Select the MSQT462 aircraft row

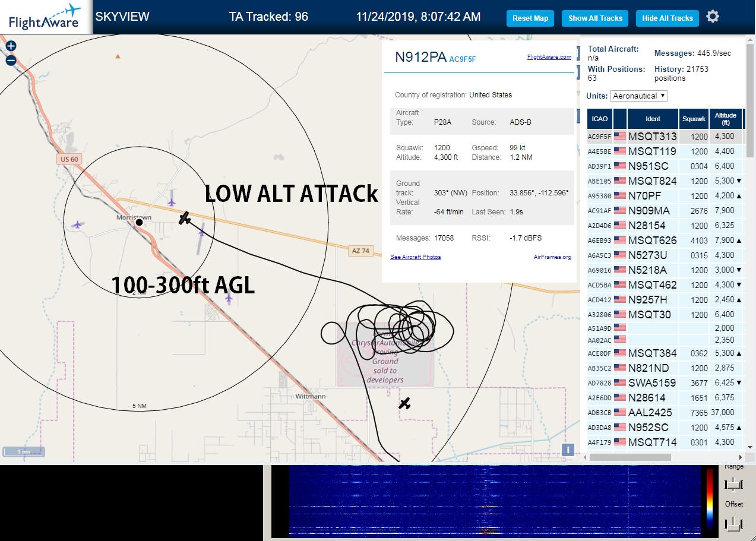pos(665,285)
